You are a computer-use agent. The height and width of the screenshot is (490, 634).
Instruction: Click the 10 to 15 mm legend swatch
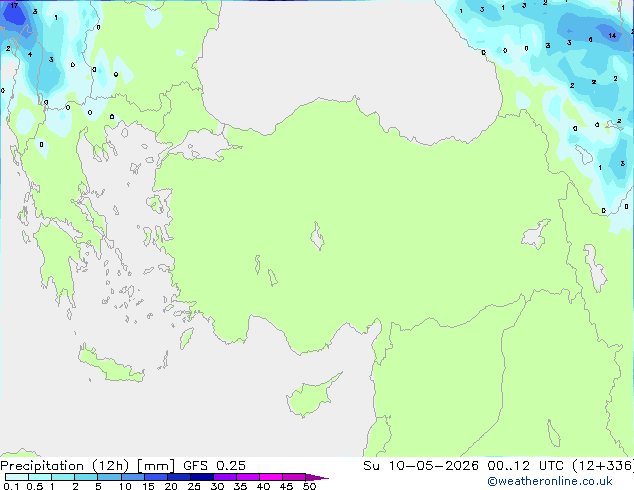coord(132,477)
